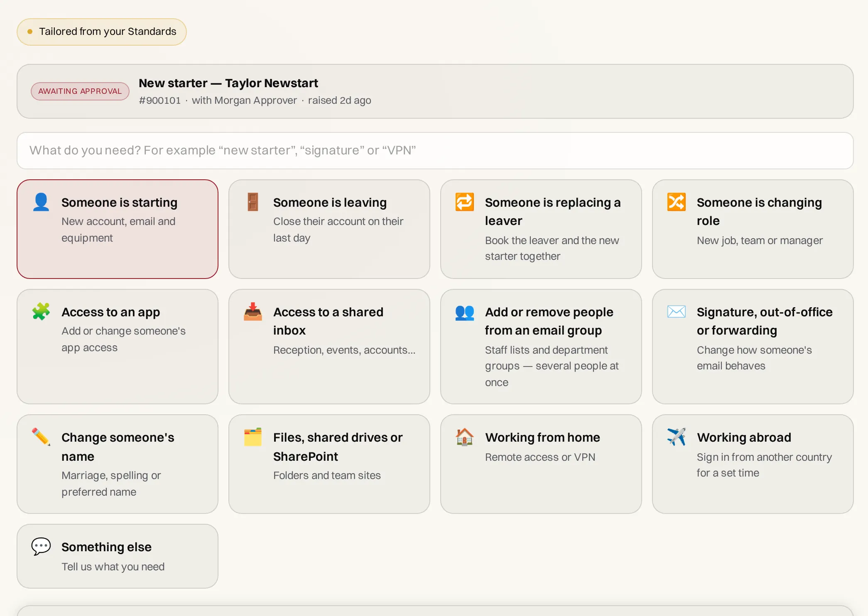Click the Awaiting Approval status badge

point(80,91)
